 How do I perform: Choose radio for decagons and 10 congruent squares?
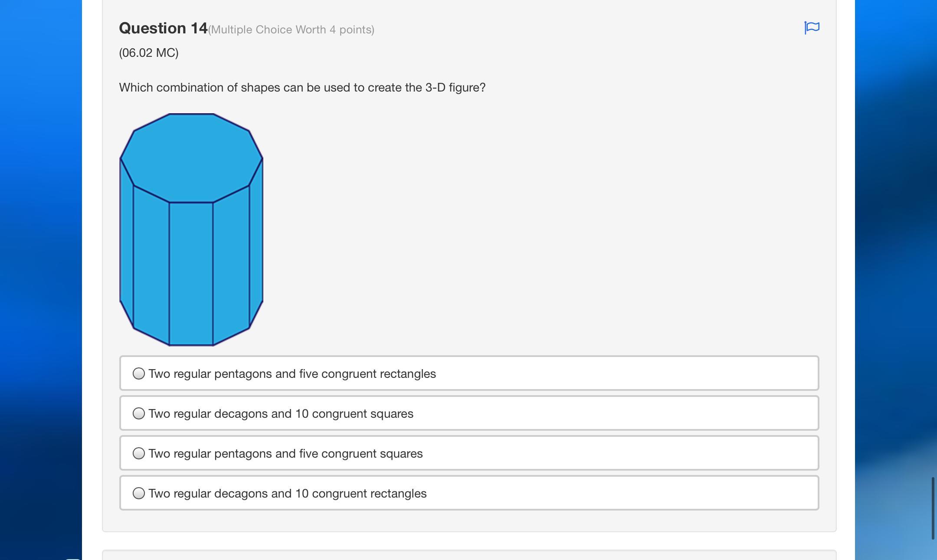coord(138,413)
